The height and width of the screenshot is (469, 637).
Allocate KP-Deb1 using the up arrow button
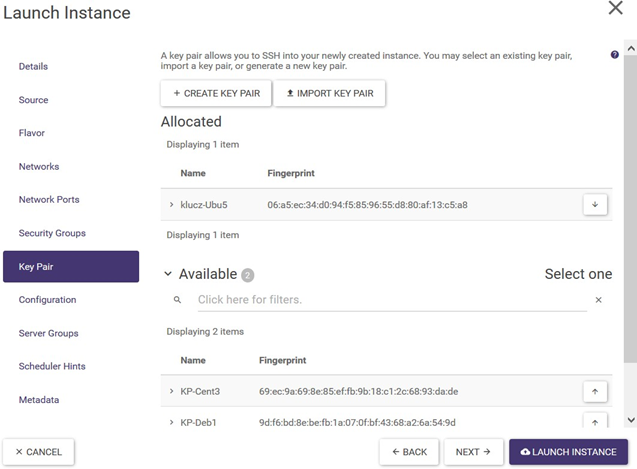click(x=594, y=422)
